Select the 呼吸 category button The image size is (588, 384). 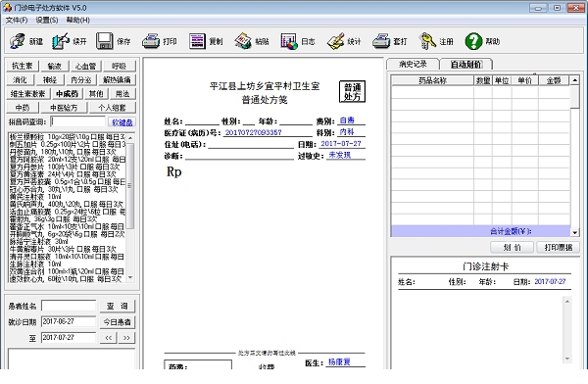pos(119,66)
